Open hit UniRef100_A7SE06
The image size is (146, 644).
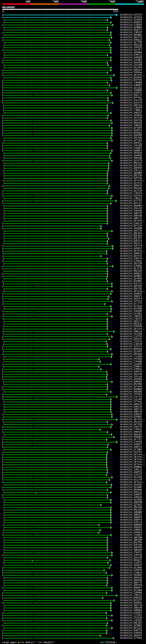click(x=131, y=20)
